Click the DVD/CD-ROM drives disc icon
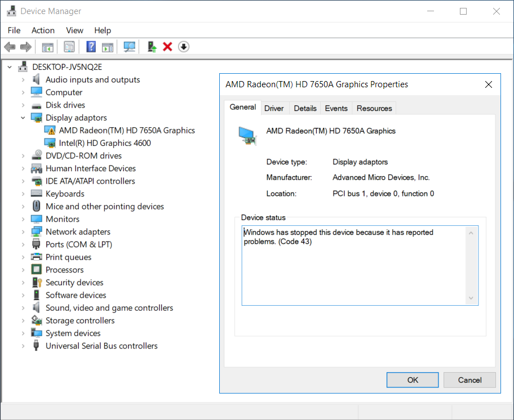The image size is (514, 420). click(x=37, y=155)
